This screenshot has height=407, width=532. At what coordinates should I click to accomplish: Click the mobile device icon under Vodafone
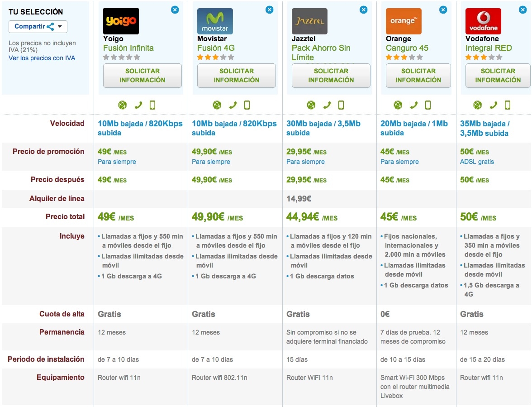pos(508,105)
